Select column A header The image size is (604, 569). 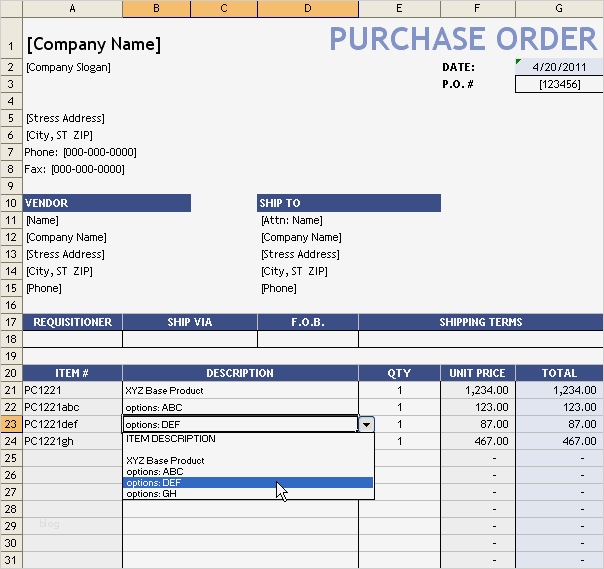click(72, 8)
